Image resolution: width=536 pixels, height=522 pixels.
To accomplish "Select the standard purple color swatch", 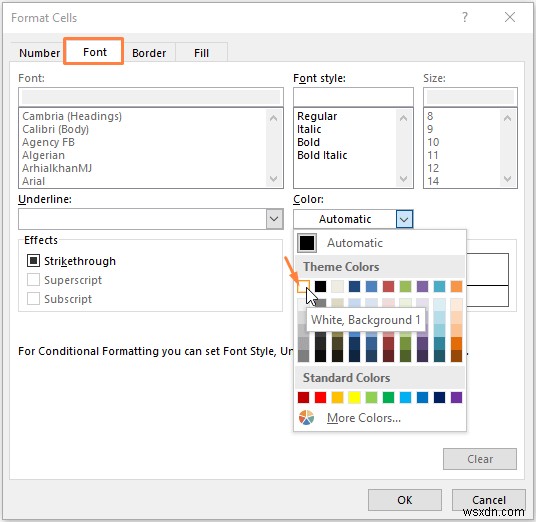I will tap(456, 397).
